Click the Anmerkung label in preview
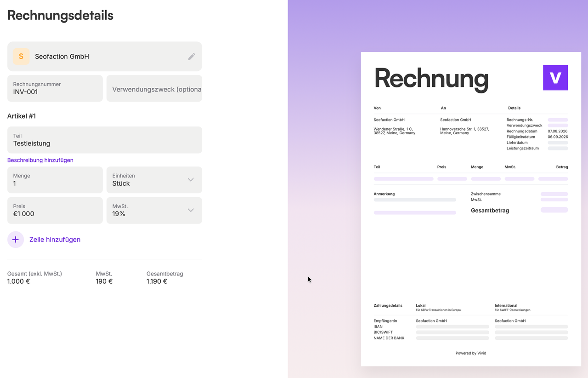The width and height of the screenshot is (588, 378). pos(384,194)
